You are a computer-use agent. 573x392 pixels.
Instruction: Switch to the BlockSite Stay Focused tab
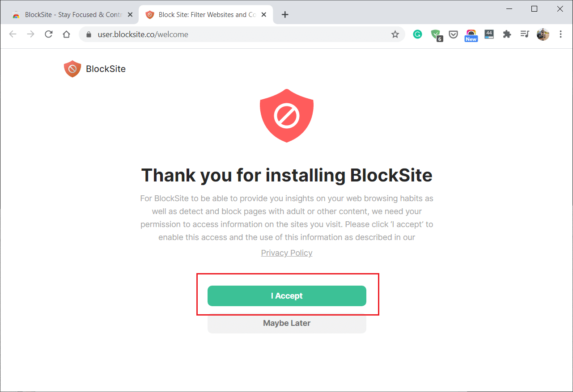[x=72, y=14]
